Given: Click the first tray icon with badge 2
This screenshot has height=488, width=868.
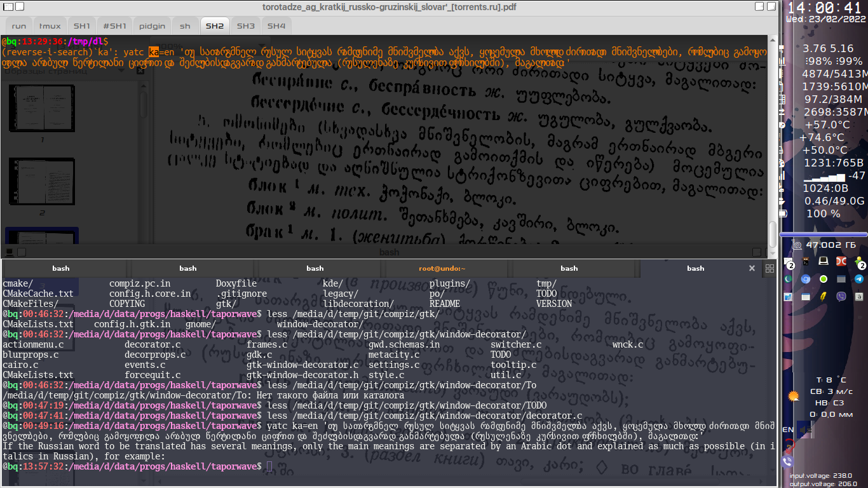Looking at the screenshot, I should point(789,262).
